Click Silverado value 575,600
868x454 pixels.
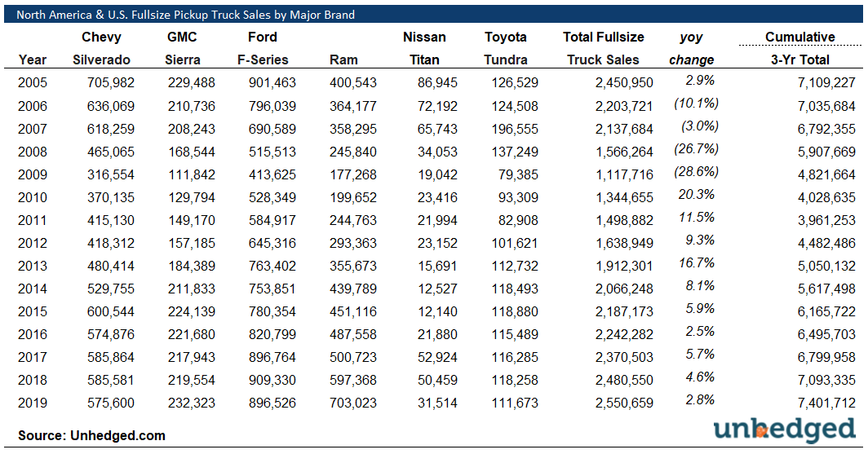point(111,403)
